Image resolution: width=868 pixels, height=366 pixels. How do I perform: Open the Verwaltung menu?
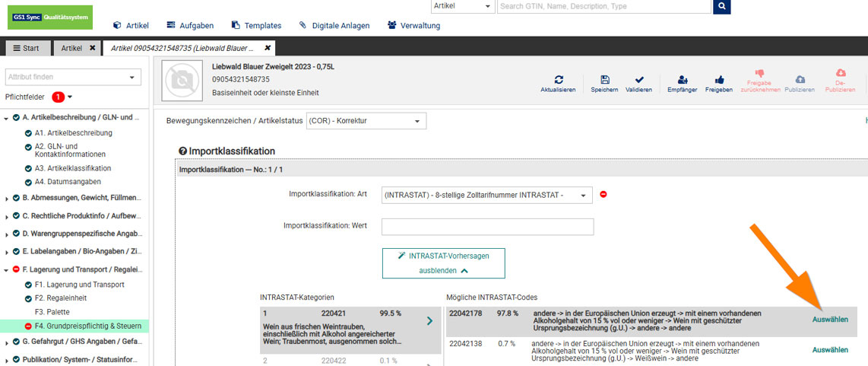click(413, 26)
